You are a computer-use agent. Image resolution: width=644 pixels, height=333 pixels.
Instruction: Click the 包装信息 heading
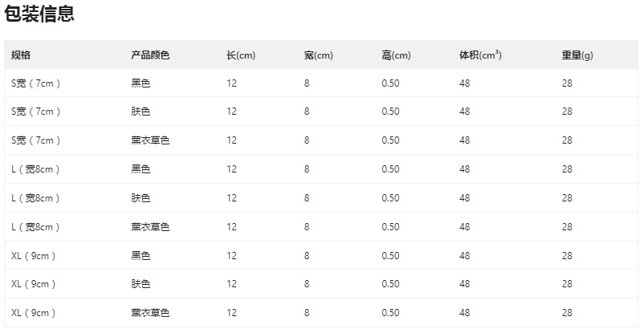[39, 14]
